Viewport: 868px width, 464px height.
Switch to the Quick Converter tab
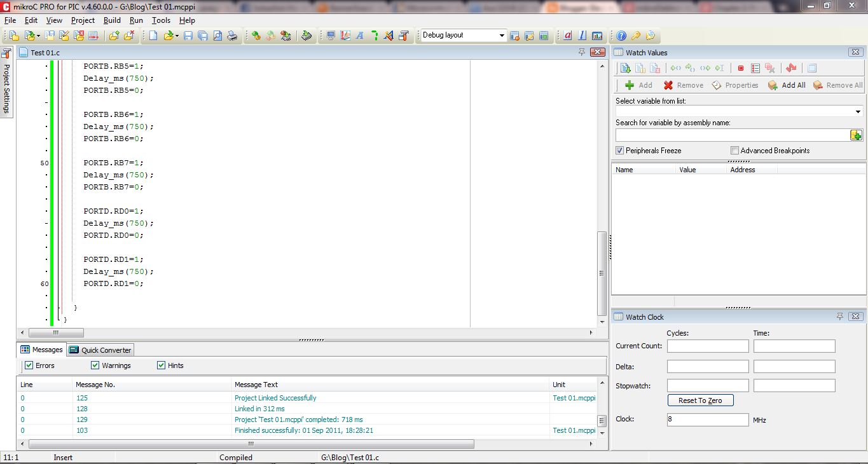[x=100, y=350]
